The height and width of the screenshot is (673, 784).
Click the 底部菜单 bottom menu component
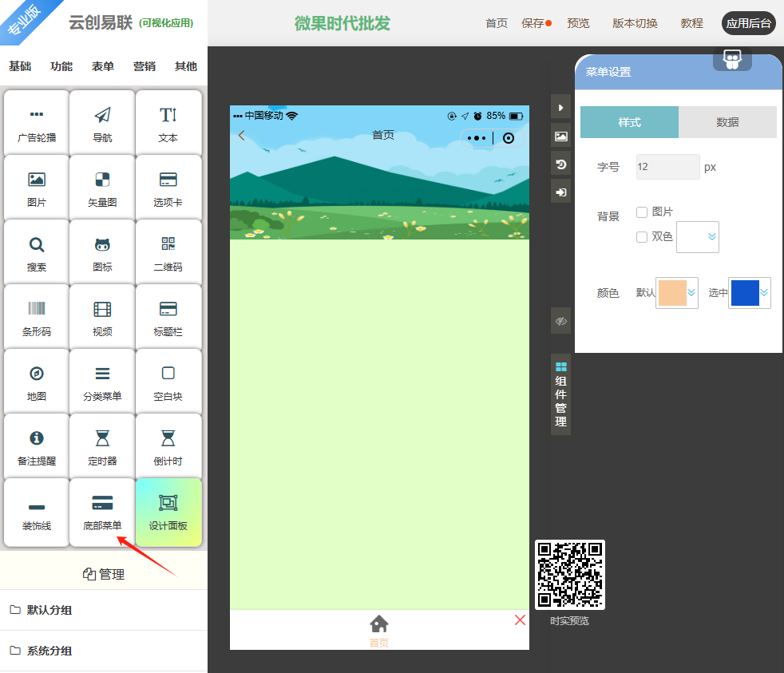(102, 511)
